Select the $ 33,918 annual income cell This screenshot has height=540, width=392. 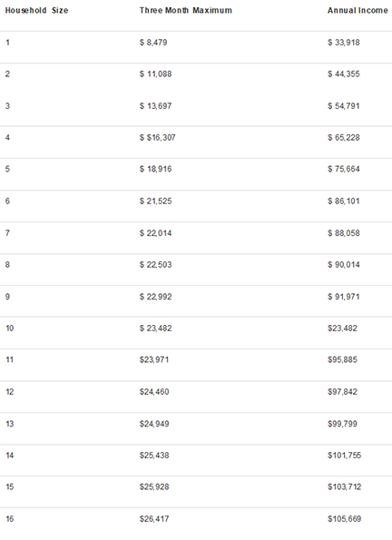pyautogui.click(x=343, y=43)
